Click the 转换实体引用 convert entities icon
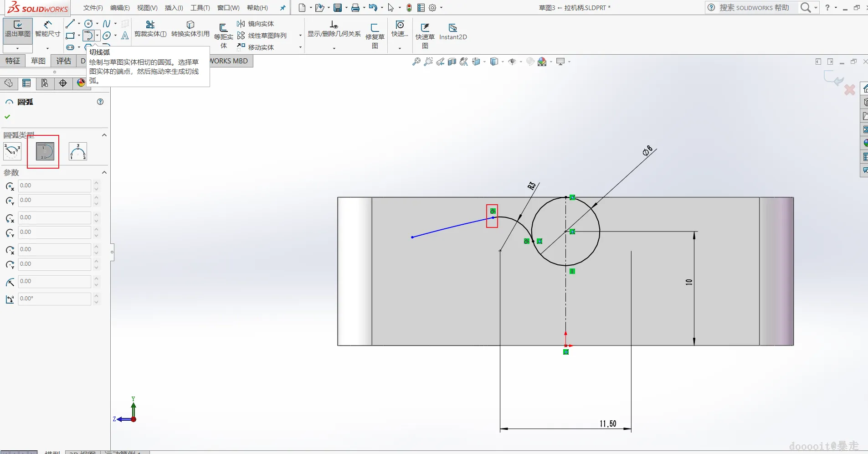This screenshot has height=454, width=868. click(x=190, y=28)
